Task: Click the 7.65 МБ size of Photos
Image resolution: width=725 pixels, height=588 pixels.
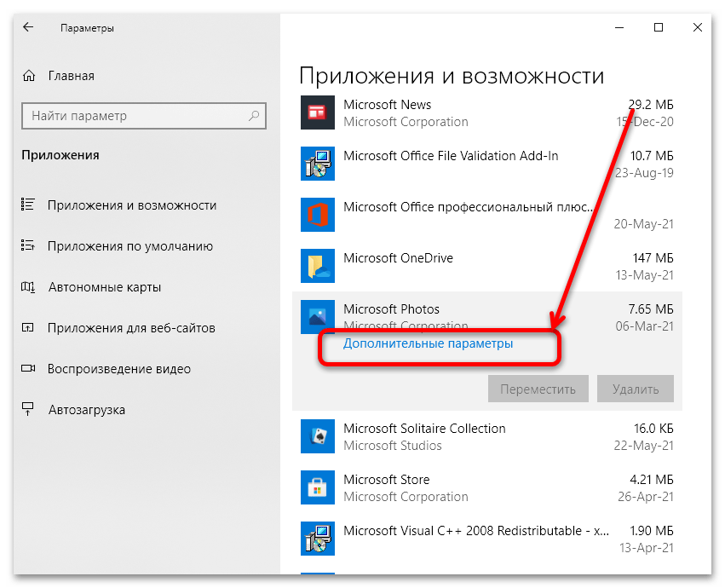Action: [651, 309]
